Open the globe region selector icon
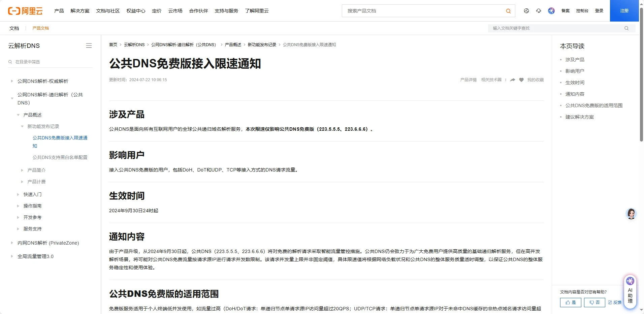 point(526,11)
